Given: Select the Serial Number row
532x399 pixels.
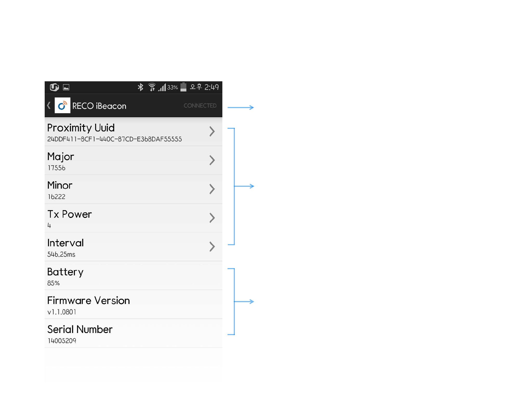Looking at the screenshot, I should (134, 333).
